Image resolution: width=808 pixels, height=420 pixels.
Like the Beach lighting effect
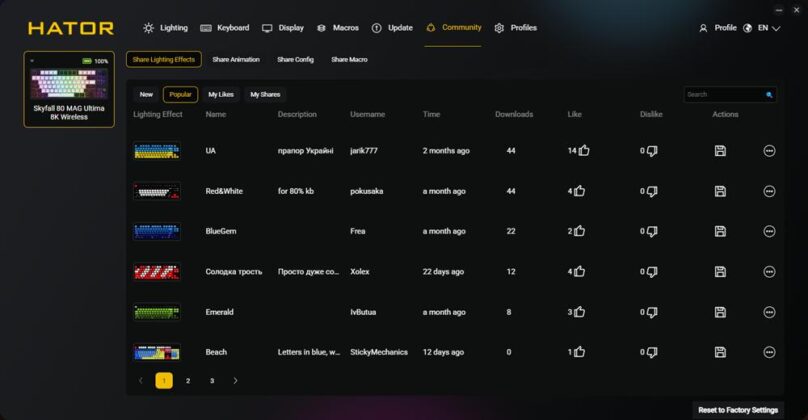[580, 352]
